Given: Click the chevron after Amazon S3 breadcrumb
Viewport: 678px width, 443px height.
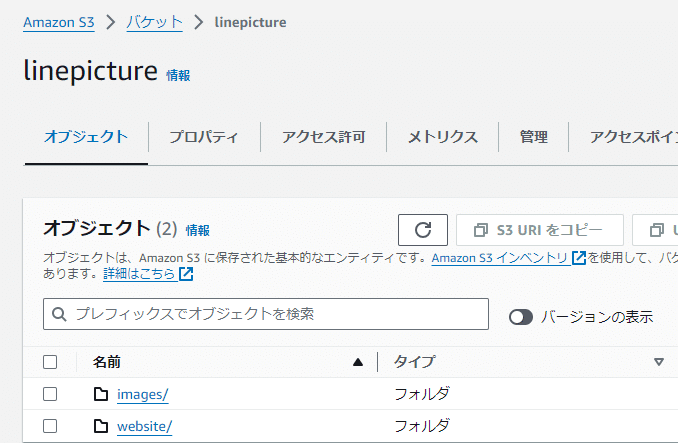Looking at the screenshot, I should click(111, 22).
